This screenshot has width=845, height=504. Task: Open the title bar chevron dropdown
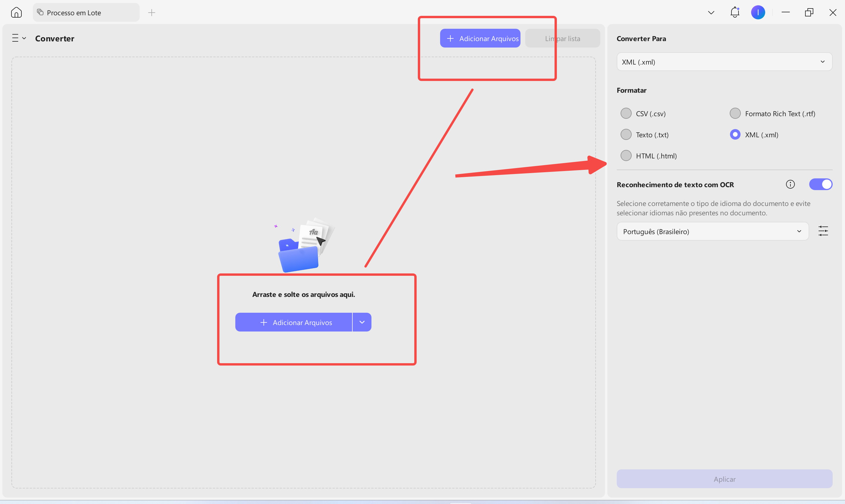pos(711,13)
